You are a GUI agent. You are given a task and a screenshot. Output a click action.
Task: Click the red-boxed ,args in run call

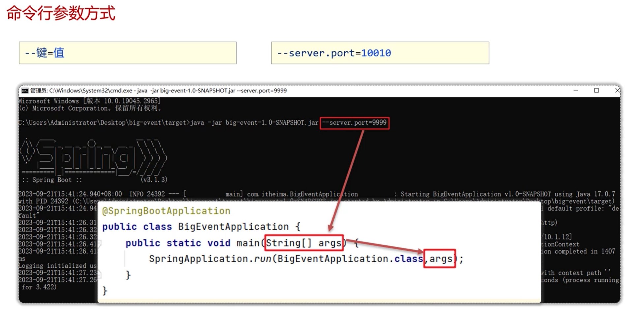(x=440, y=259)
